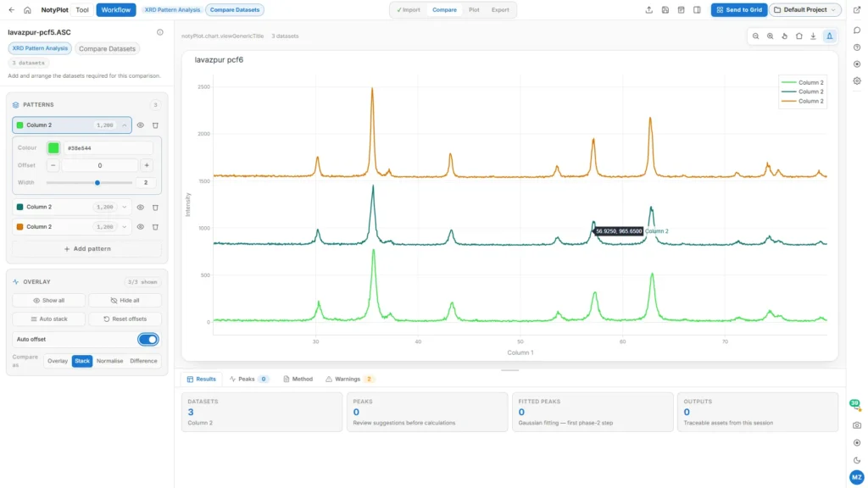This screenshot has height=488, width=868.
Task: Go to the Import step
Action: coord(409,10)
